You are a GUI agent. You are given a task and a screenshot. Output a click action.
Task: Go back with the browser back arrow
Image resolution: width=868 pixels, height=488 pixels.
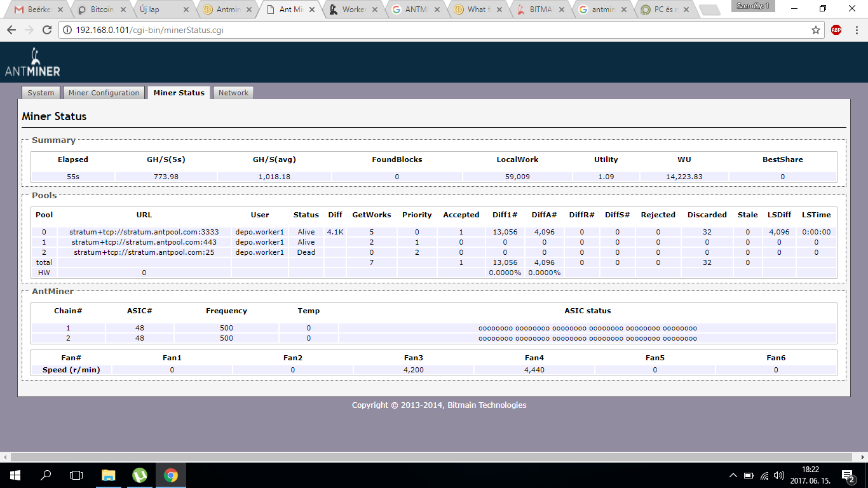tap(11, 30)
